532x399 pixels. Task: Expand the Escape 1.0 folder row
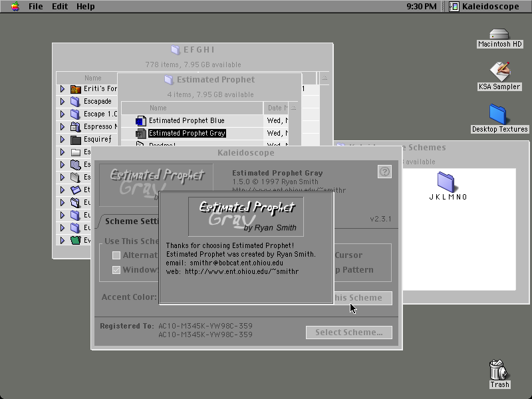tap(63, 114)
